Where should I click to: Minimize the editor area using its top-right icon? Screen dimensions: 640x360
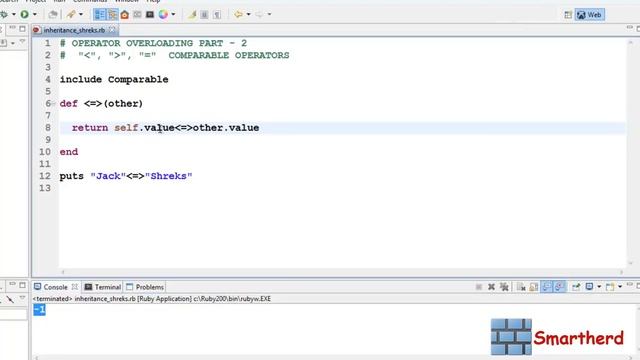click(x=629, y=28)
